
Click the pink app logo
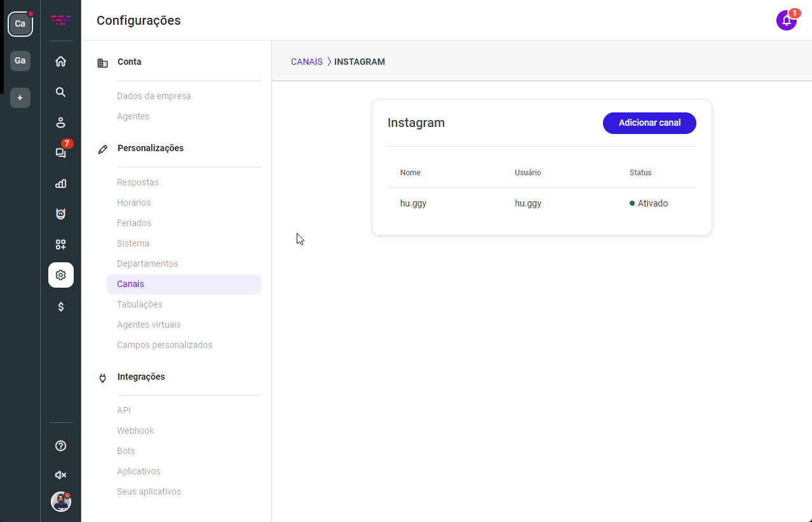pyautogui.click(x=60, y=20)
